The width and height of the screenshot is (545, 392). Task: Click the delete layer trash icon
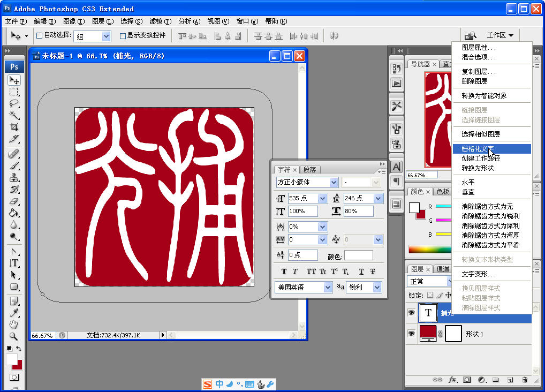pyautogui.click(x=524, y=380)
